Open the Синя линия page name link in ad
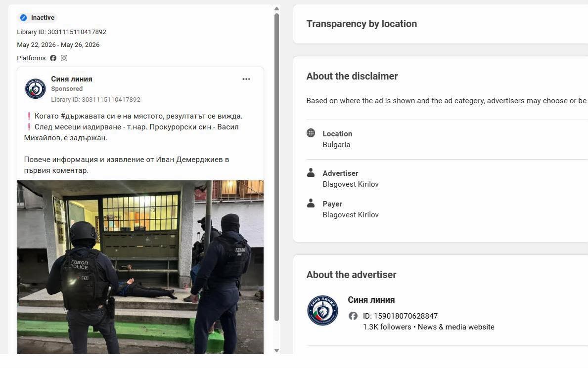 click(x=72, y=79)
